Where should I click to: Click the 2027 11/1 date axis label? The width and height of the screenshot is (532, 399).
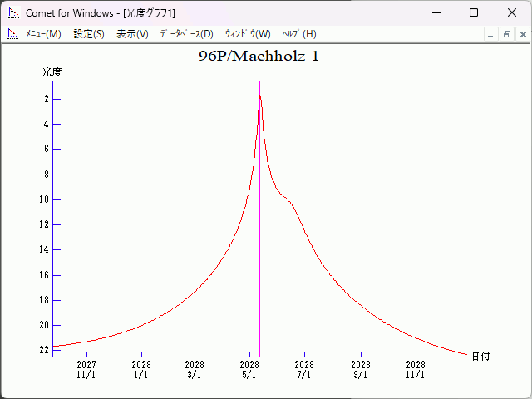pos(86,369)
